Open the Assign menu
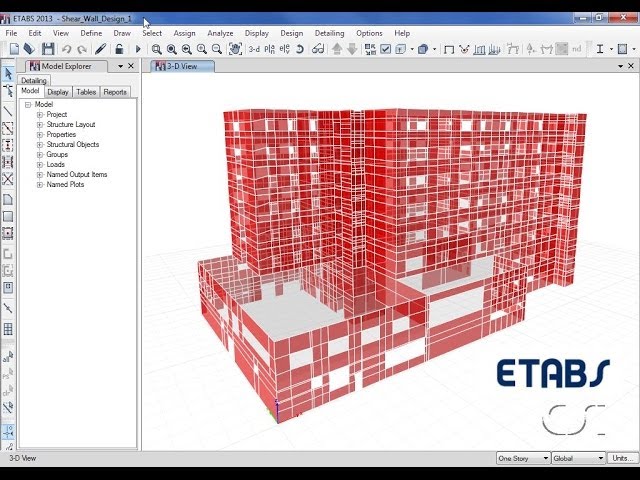Image resolution: width=640 pixels, height=480 pixels. click(x=184, y=33)
